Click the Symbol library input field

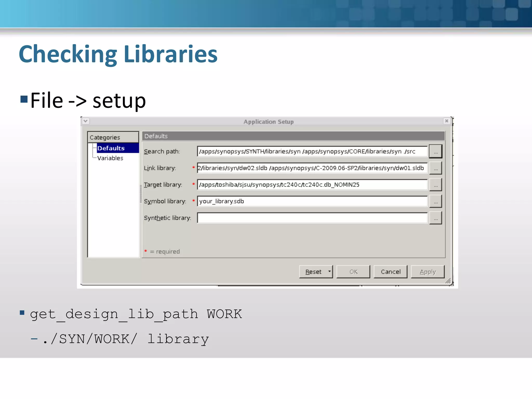(x=312, y=201)
